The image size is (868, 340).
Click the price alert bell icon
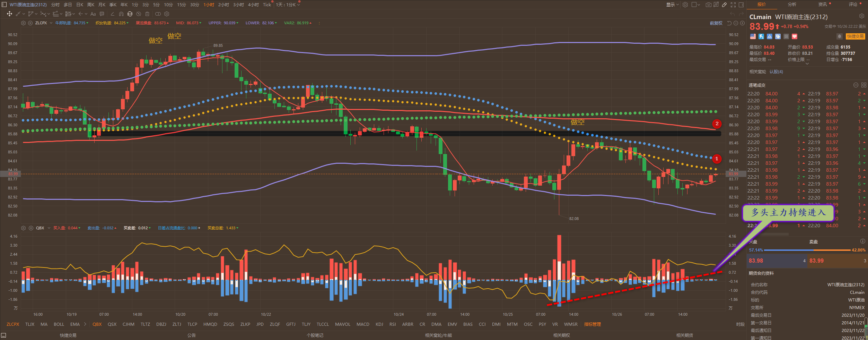pyautogui.click(x=839, y=36)
